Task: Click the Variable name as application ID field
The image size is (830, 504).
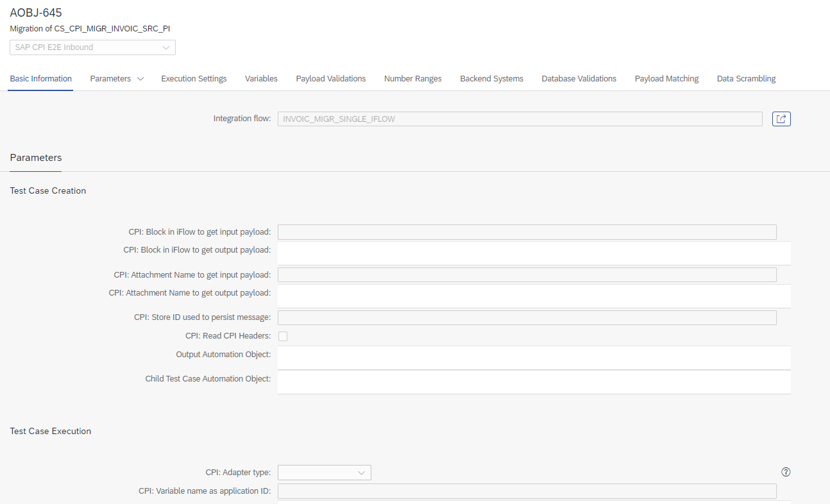Action: tap(527, 491)
